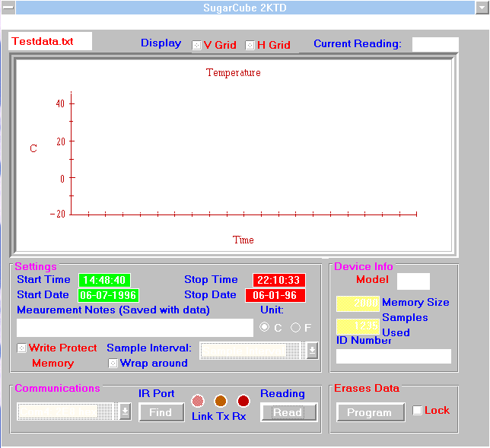Image resolution: width=490 pixels, height=448 pixels.
Task: Click the Read button
Action: [289, 412]
